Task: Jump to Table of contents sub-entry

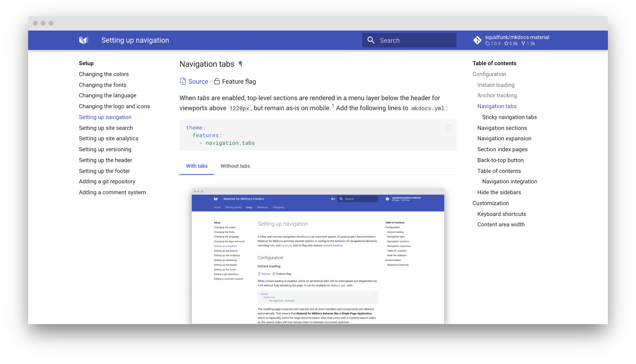Action: point(499,171)
